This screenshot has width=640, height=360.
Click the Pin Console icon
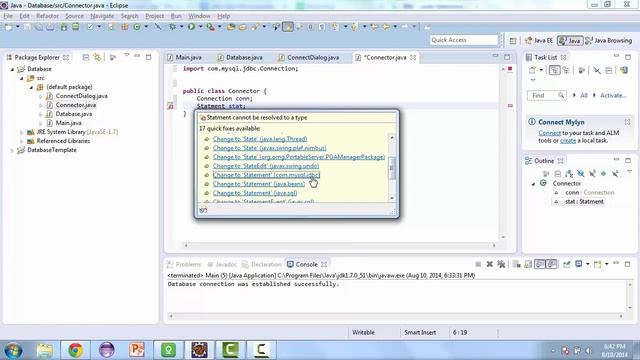(x=567, y=264)
